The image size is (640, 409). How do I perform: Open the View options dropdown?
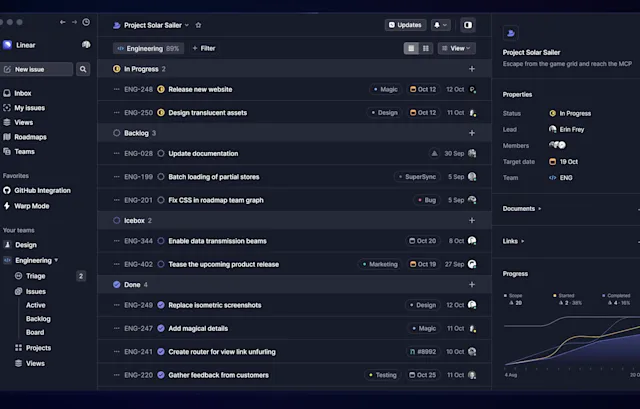coord(456,48)
